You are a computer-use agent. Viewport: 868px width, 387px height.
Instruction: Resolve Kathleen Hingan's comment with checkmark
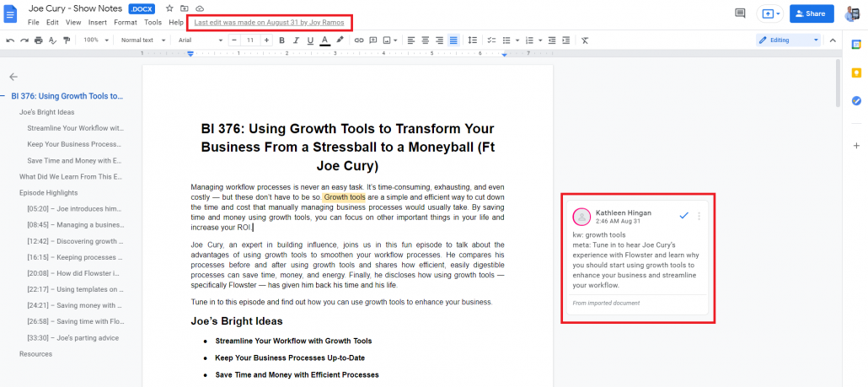pos(683,216)
